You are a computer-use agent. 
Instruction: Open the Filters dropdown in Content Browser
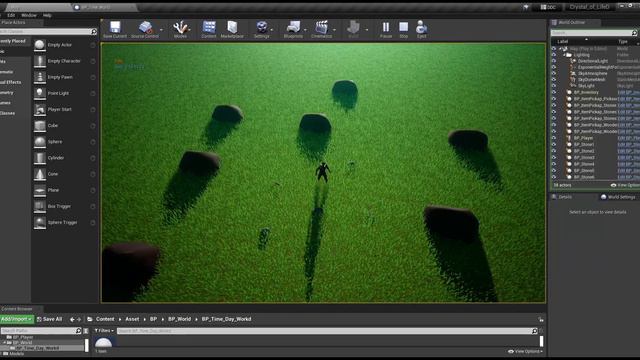[x=104, y=331]
